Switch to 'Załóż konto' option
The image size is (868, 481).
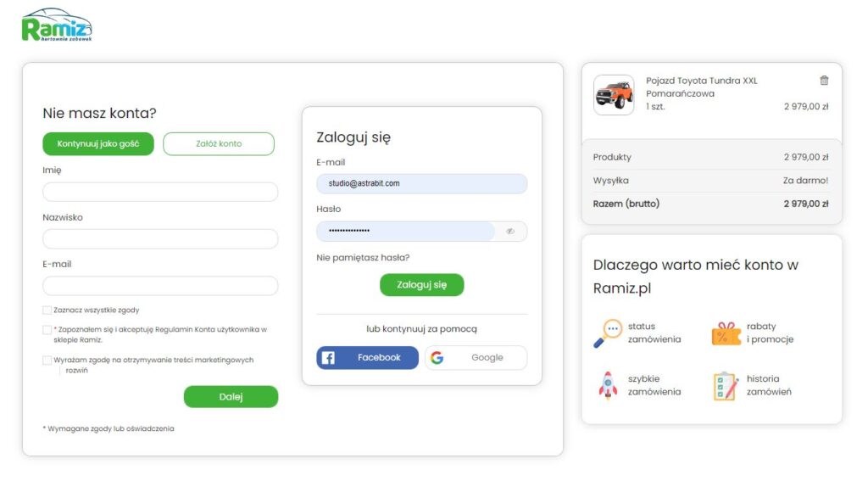click(219, 143)
